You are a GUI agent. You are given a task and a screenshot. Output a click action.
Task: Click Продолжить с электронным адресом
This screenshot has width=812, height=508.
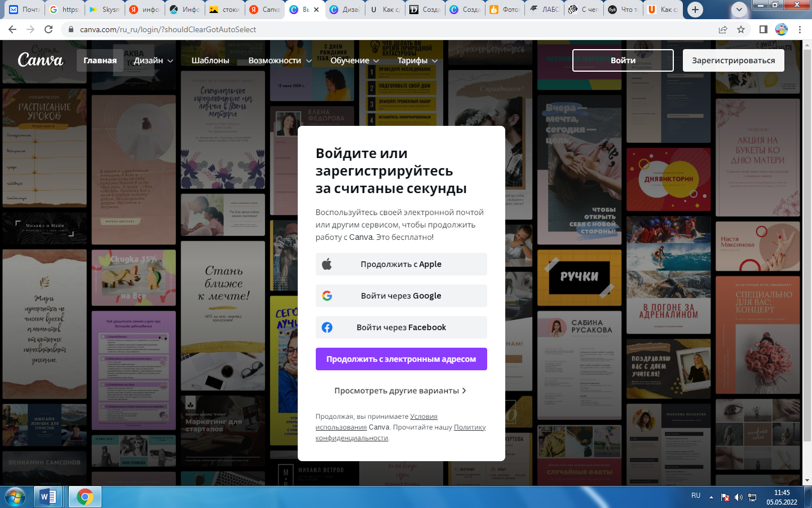tap(401, 359)
